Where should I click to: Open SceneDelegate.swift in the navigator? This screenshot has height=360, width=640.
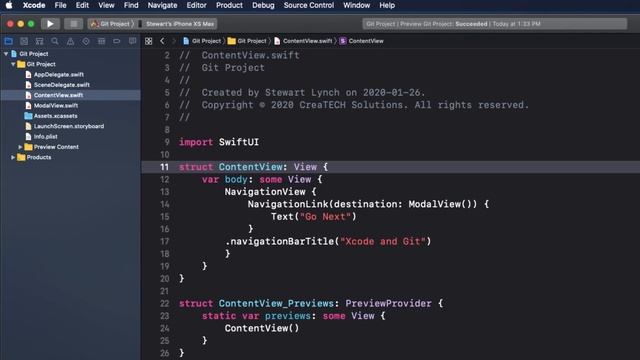point(57,85)
